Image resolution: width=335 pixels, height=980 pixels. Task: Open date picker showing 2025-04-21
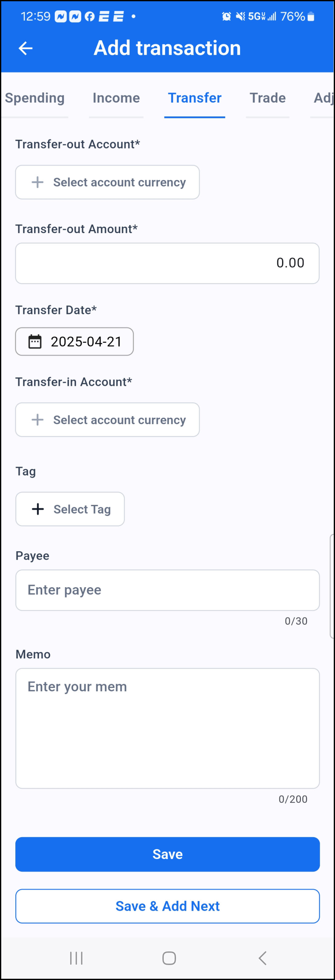click(x=74, y=341)
